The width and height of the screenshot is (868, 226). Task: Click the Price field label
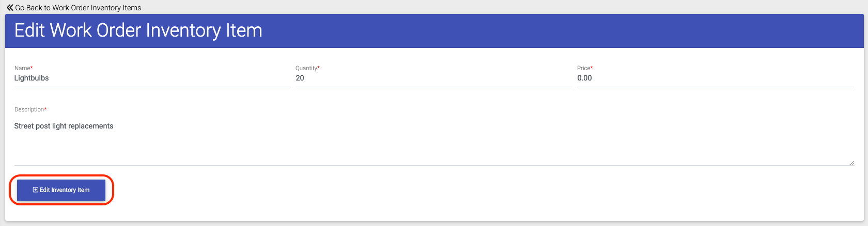[585, 68]
